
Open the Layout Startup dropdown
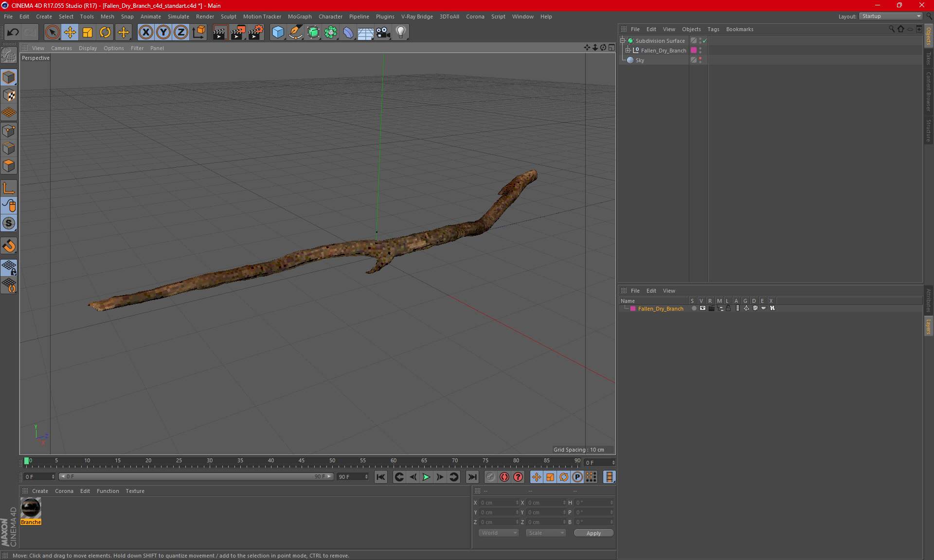[891, 16]
